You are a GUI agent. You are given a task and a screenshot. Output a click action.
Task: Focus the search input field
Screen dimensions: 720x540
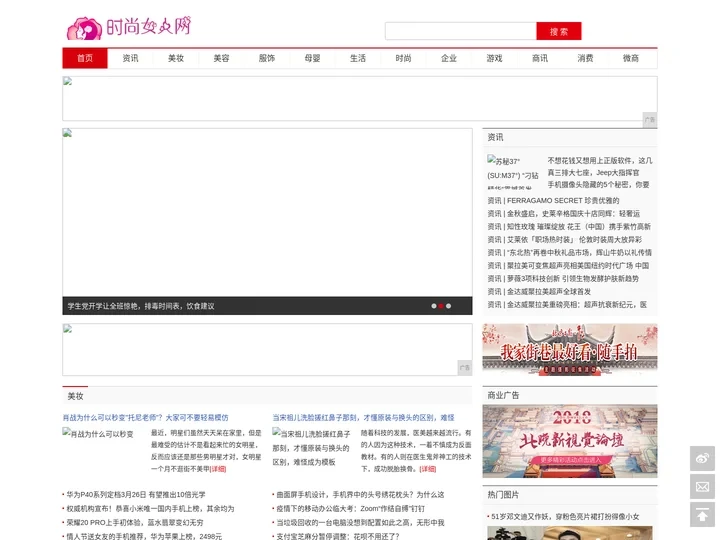pyautogui.click(x=461, y=31)
